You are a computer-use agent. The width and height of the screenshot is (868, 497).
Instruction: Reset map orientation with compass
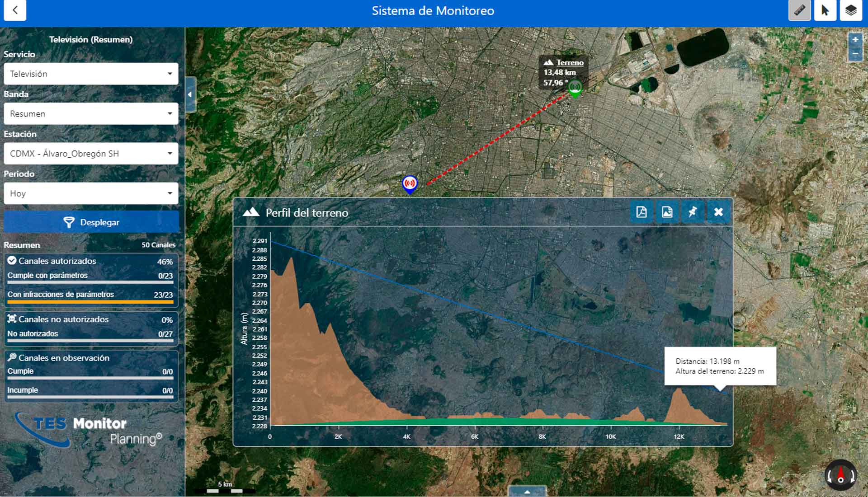(840, 475)
